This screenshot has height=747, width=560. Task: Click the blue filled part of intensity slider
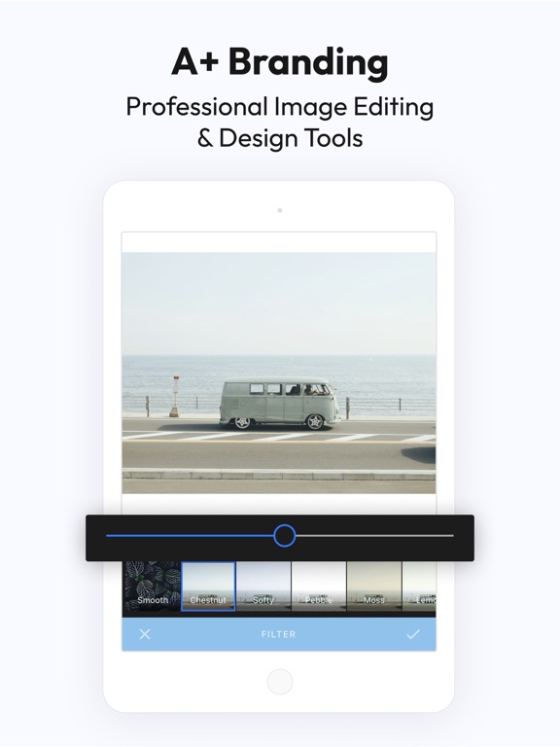190,536
